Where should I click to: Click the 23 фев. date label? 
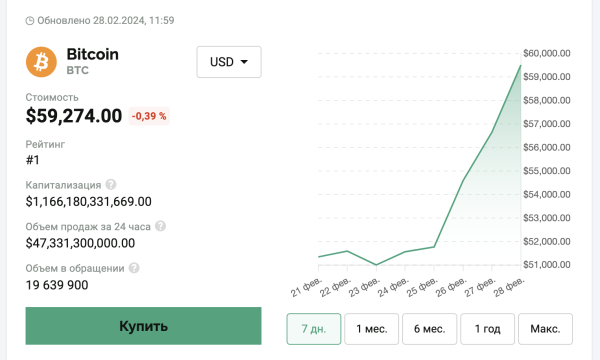coord(364,287)
